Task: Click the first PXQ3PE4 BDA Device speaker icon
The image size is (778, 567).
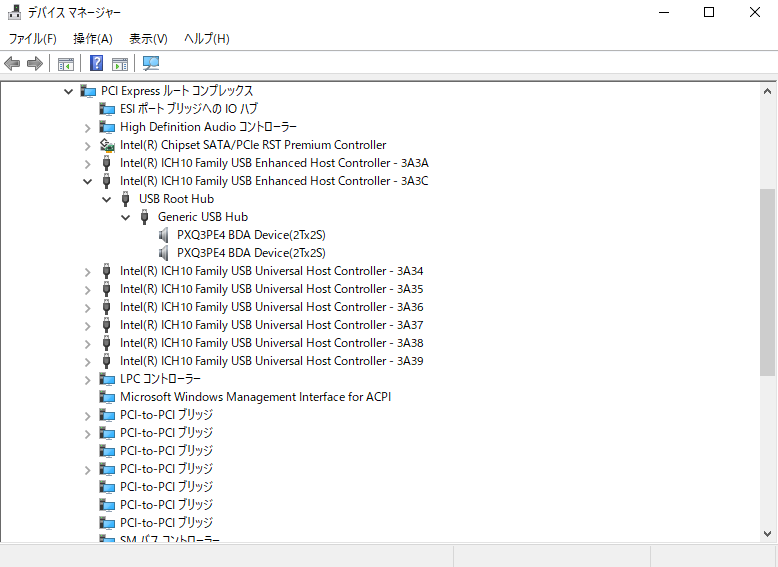Action: 163,235
